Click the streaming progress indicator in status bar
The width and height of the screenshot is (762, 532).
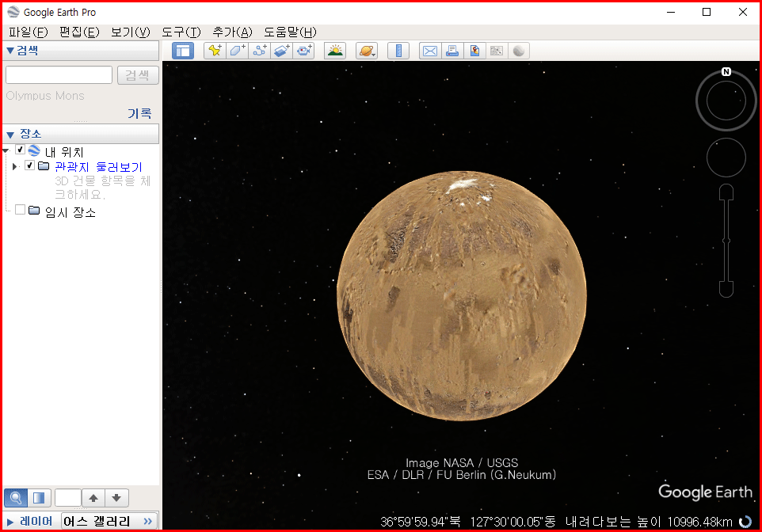(745, 522)
